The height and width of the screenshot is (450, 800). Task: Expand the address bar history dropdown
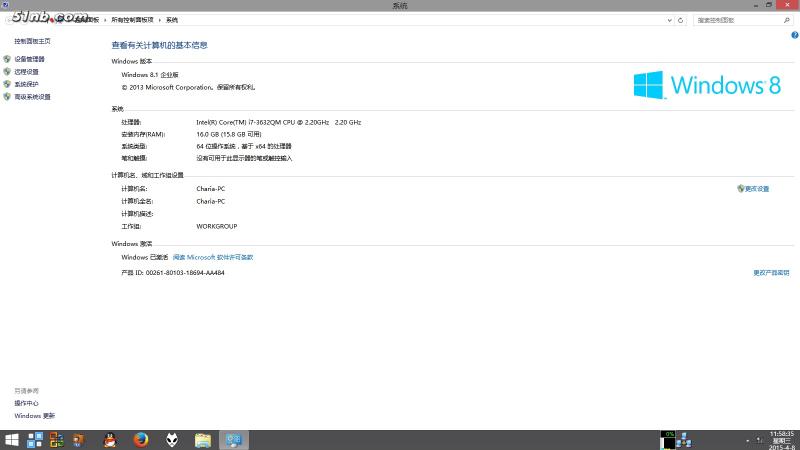pyautogui.click(x=669, y=20)
